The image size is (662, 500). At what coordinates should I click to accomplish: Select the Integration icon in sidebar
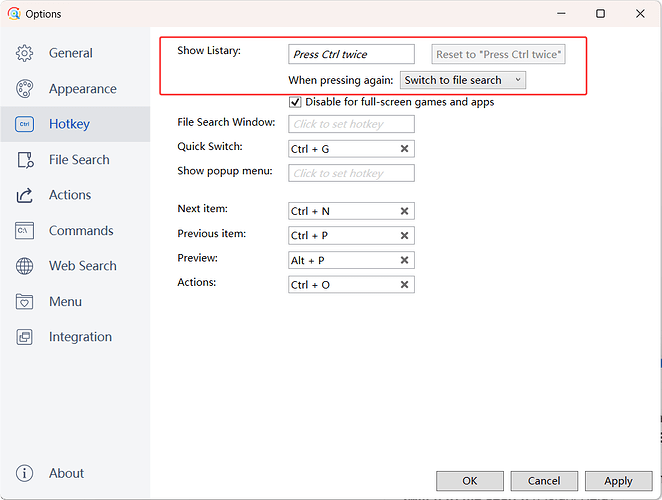pos(26,337)
